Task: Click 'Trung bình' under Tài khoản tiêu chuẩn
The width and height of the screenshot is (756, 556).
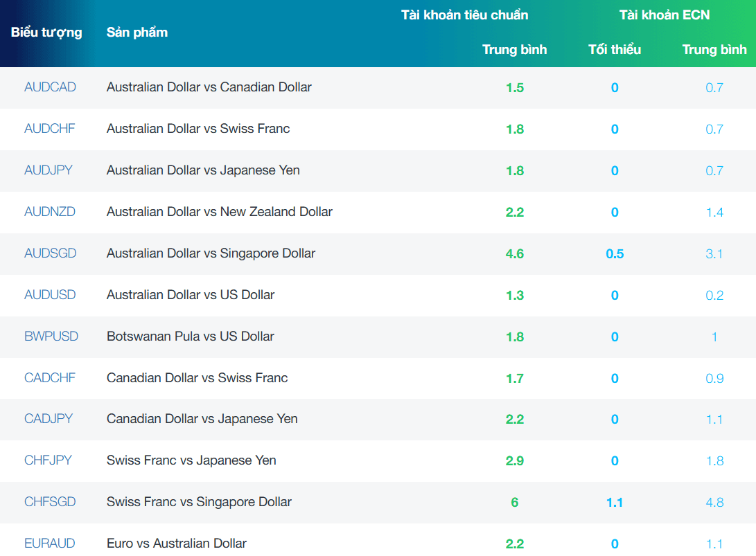Action: coord(514,50)
